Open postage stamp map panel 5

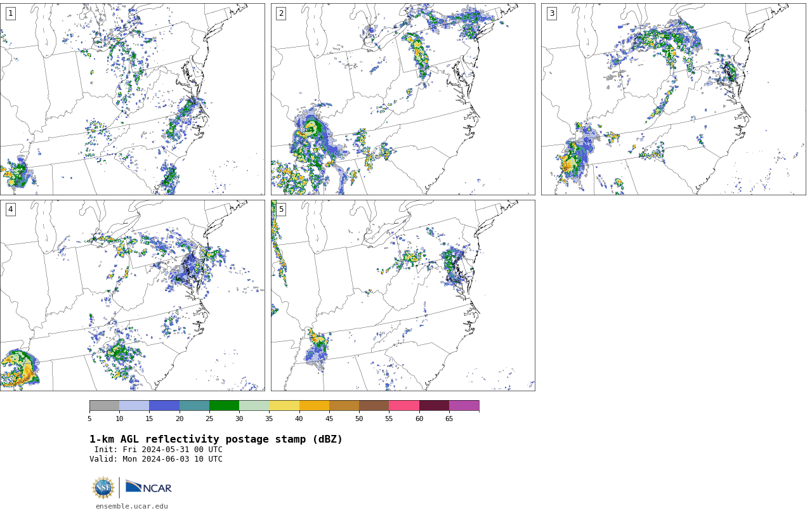click(403, 295)
